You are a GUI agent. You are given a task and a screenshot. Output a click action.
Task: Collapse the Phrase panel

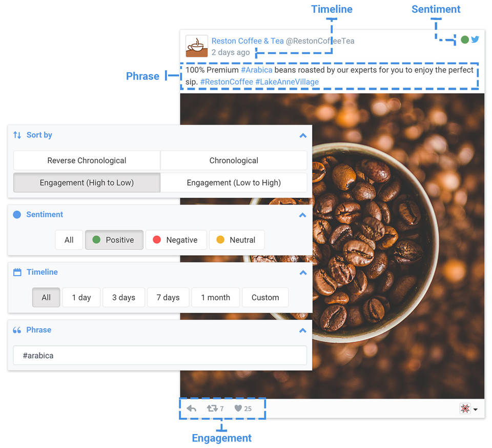[303, 331]
